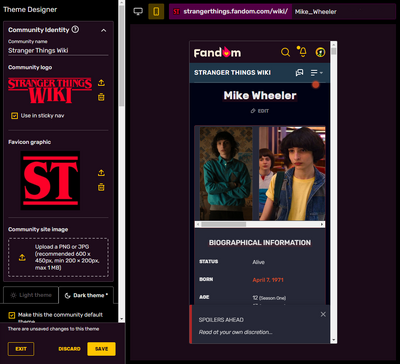Click the April 7, 1971 born link
400x364 pixels.
pos(268,280)
